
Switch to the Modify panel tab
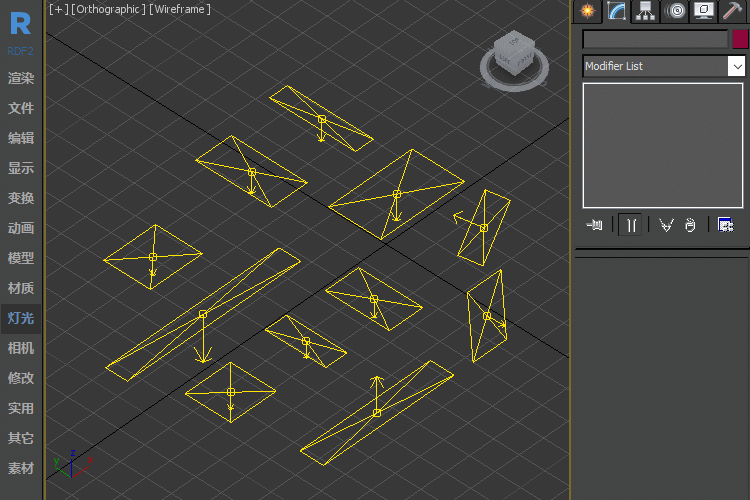(617, 11)
